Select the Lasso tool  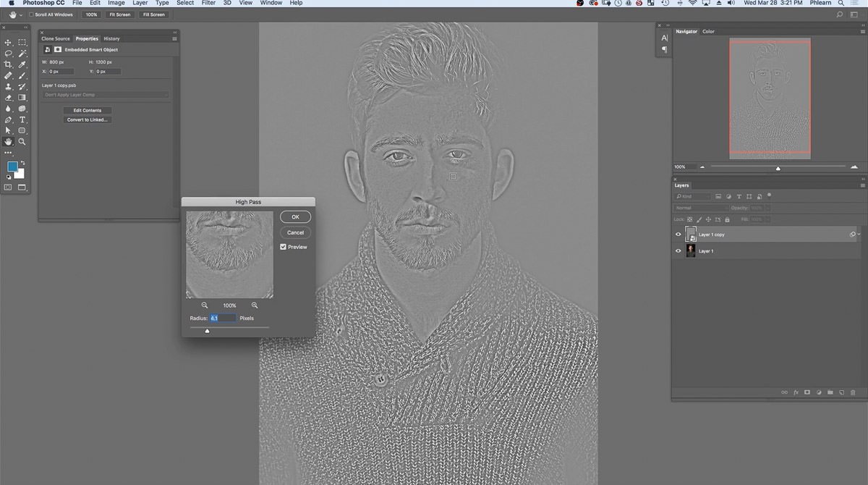click(x=9, y=54)
